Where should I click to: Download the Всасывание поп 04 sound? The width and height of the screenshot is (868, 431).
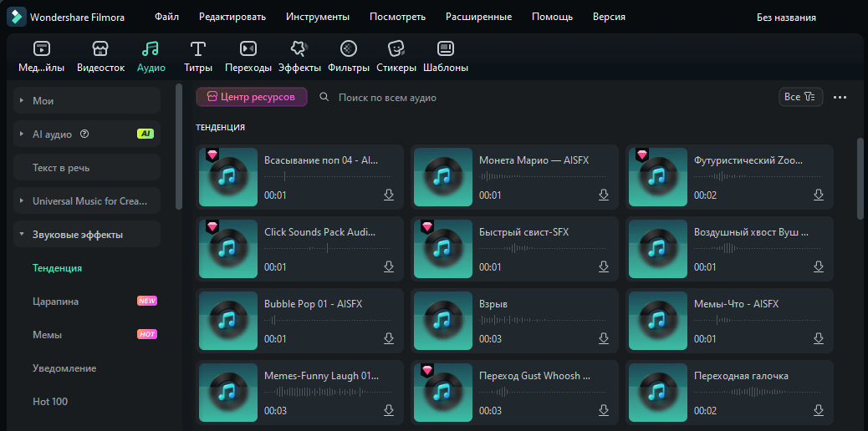tap(389, 195)
